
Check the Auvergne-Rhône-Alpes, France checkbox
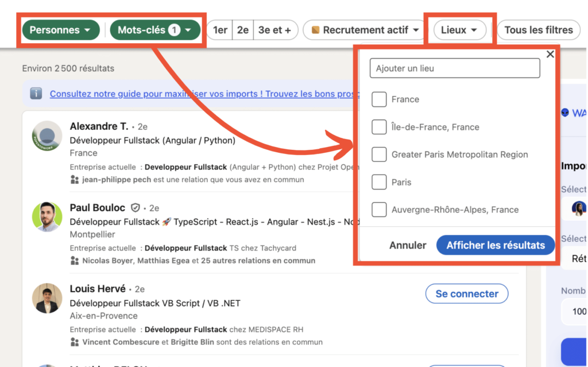pyautogui.click(x=379, y=210)
